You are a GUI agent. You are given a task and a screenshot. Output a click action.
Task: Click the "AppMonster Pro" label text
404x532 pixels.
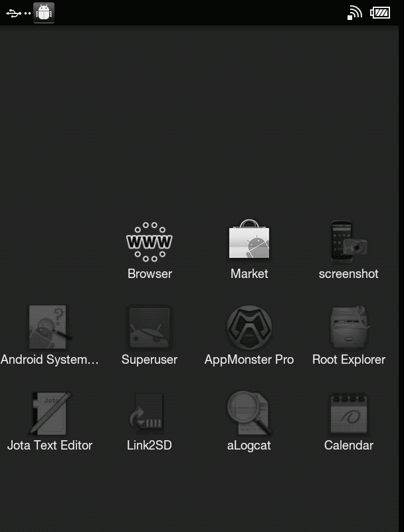[249, 360]
